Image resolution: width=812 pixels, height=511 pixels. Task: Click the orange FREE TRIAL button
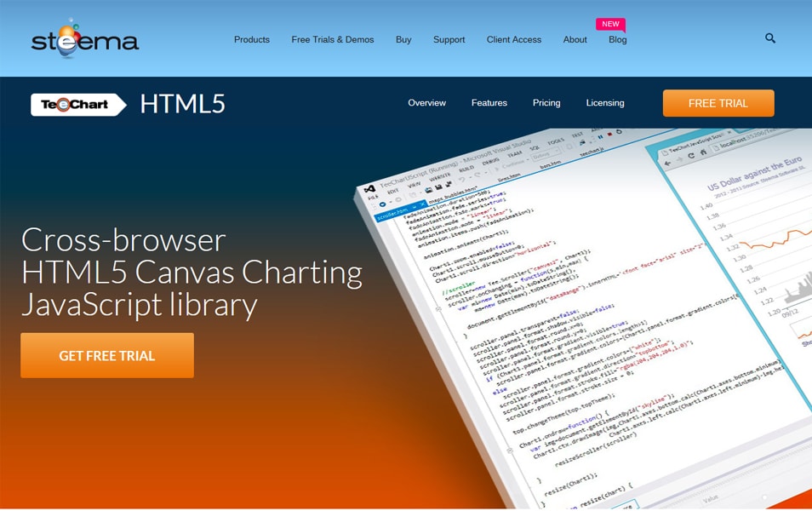718,103
